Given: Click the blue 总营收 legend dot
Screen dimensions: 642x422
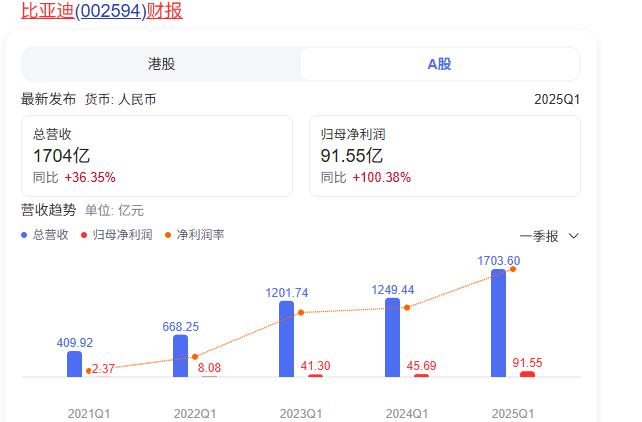Looking at the screenshot, I should point(24,235).
